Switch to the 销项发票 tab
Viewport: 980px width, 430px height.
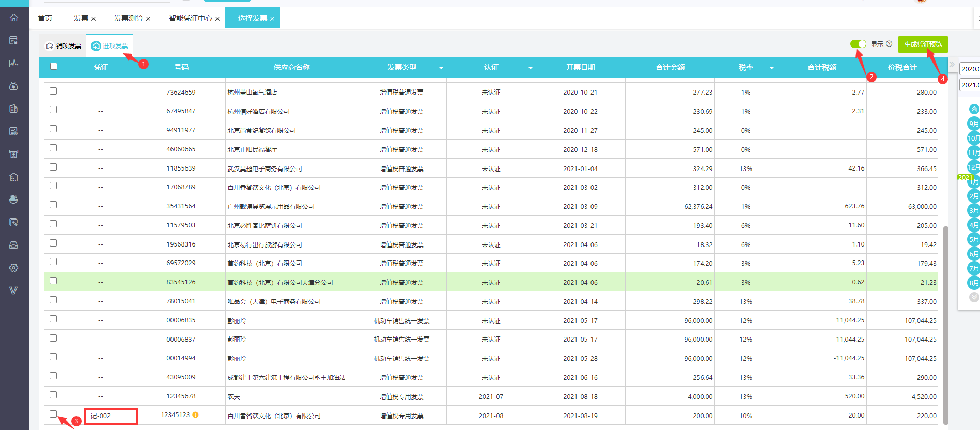coord(64,46)
